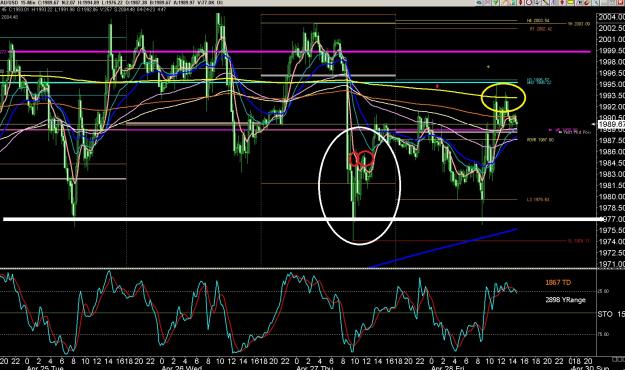Click the eye-shaped icon in top toolbar
The height and width of the screenshot is (370, 625).
[x=479, y=2]
